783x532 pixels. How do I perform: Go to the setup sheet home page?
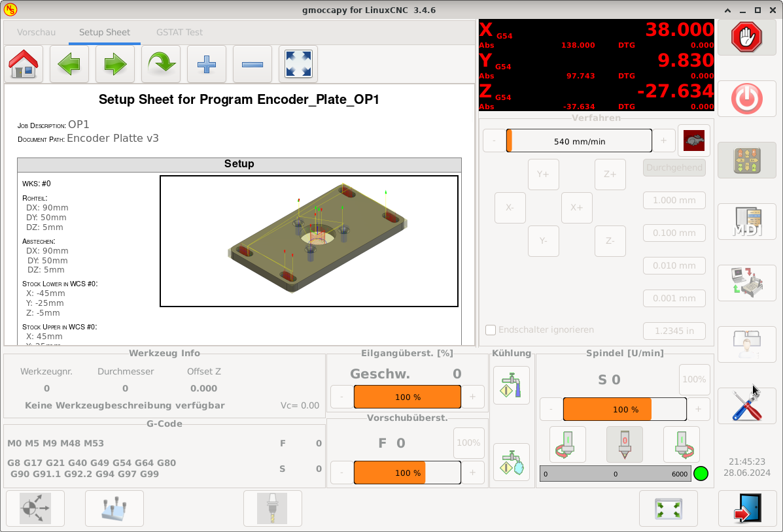click(24, 65)
